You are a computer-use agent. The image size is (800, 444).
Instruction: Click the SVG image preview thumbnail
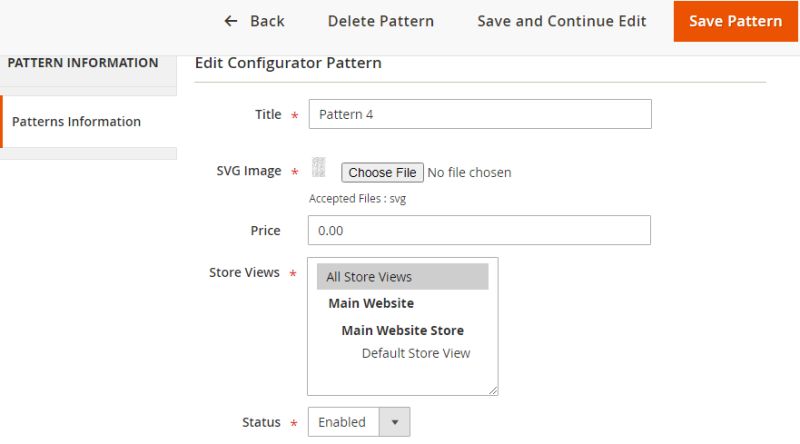[319, 167]
